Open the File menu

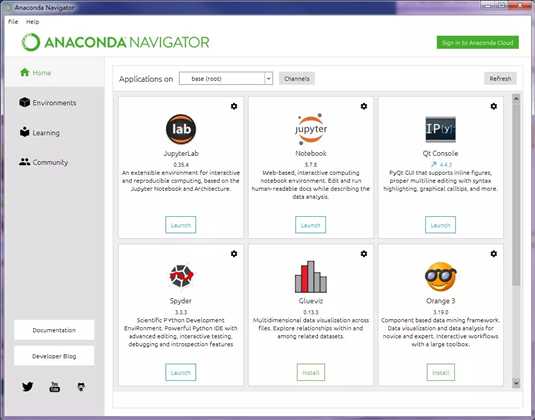pyautogui.click(x=13, y=21)
